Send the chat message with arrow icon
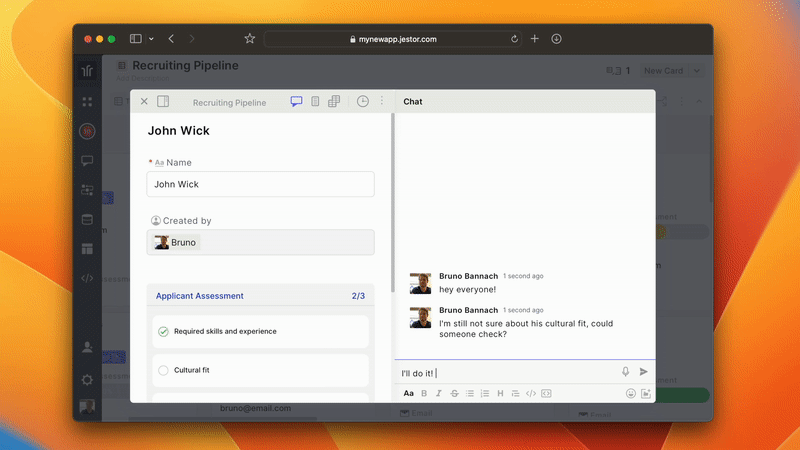This screenshot has width=800, height=450. 644,372
